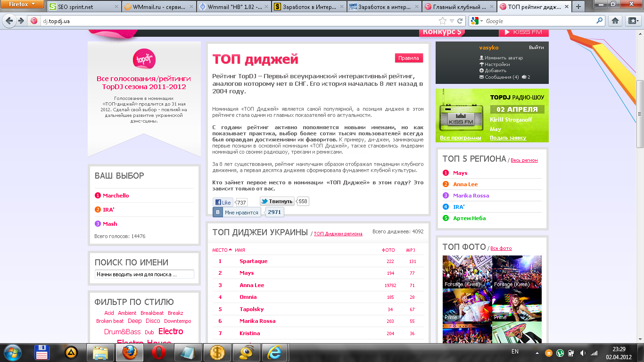Click the pink Правила button
The height and width of the screenshot is (362, 644).
pyautogui.click(x=409, y=58)
